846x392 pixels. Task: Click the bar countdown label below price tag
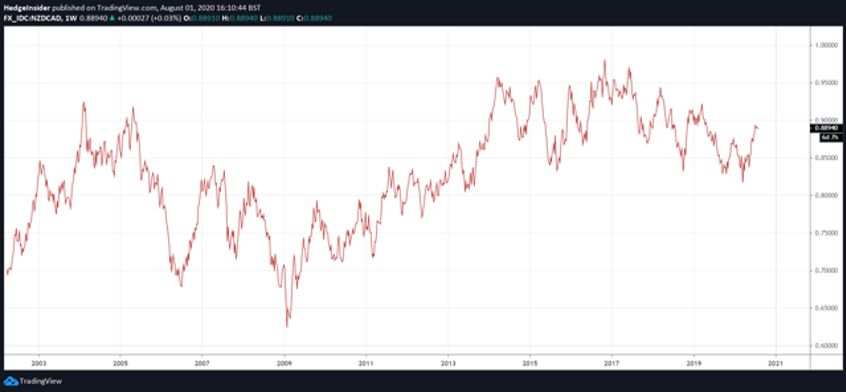pyautogui.click(x=830, y=137)
